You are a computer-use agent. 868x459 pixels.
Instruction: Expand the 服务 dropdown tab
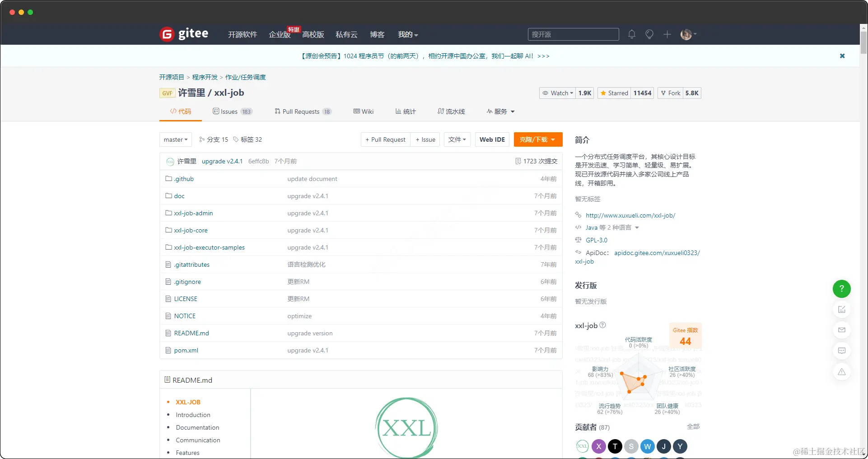500,111
